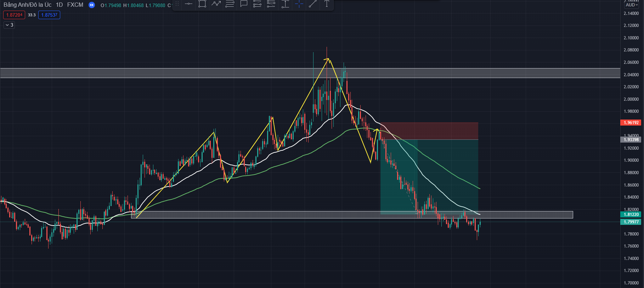The image size is (644, 288).
Task: Select the trend line tool
Action: 313,4
